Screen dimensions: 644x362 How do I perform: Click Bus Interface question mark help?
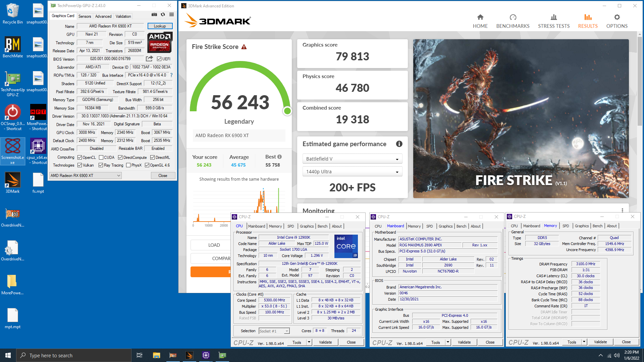pos(171,75)
